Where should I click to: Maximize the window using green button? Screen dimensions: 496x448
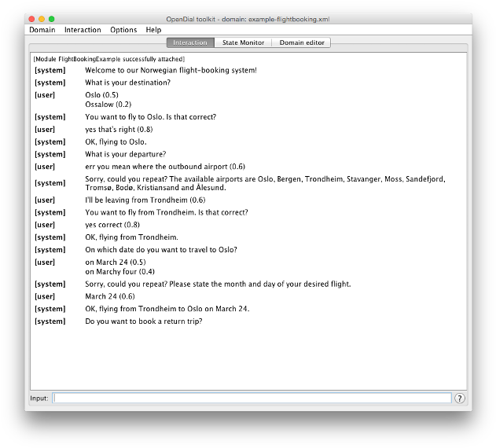click(x=52, y=19)
